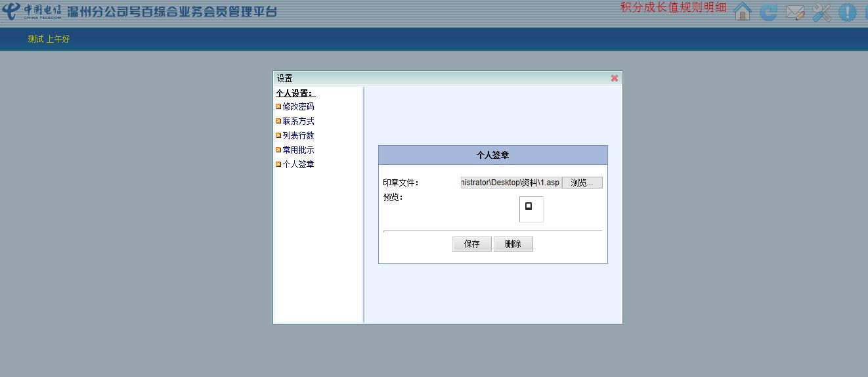Click the 浏览... browse button
This screenshot has width=868, height=377.
tap(582, 183)
